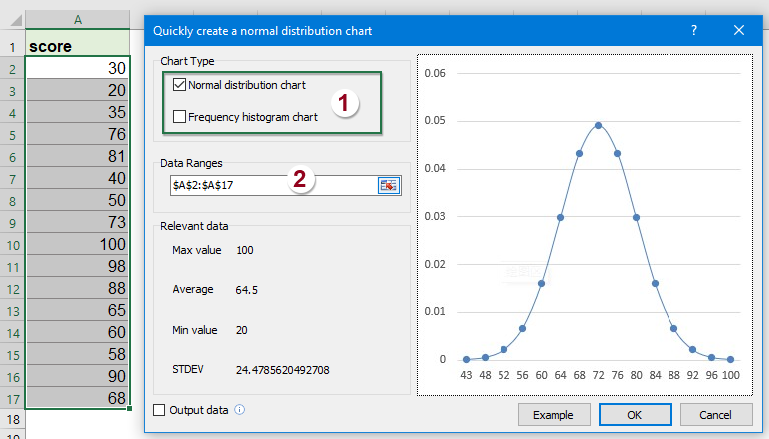The width and height of the screenshot is (769, 439).
Task: Click the range selector icon in Data Ranges
Action: 388,185
